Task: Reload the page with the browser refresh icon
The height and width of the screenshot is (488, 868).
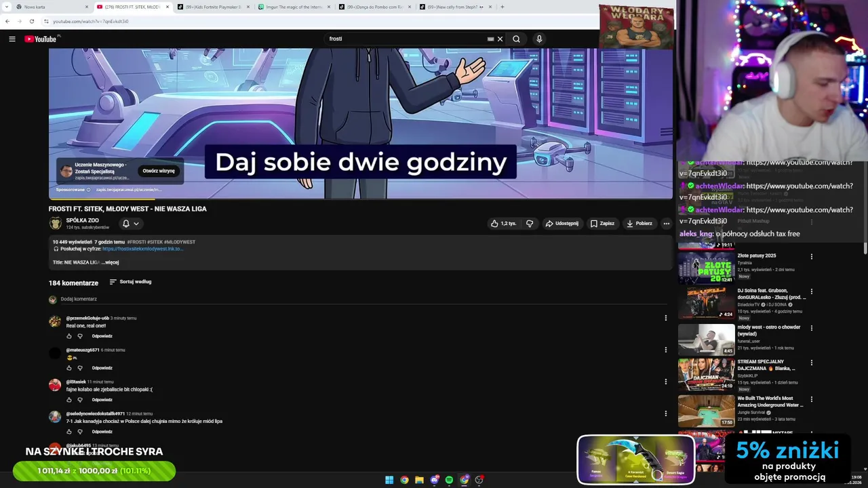Action: tap(31, 21)
